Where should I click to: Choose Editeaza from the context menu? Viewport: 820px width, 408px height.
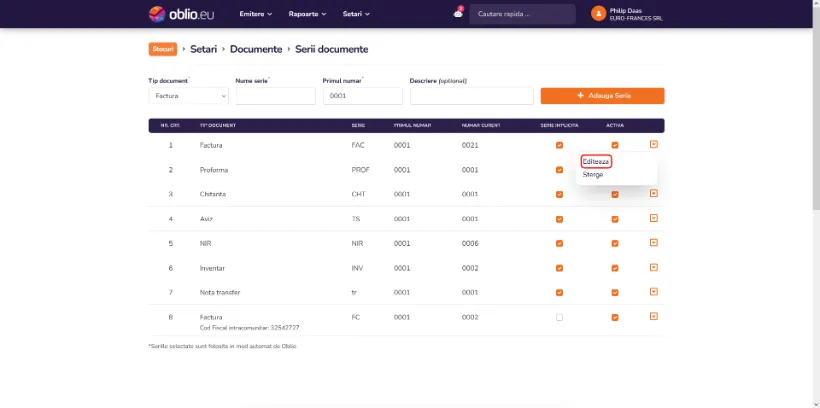click(596, 162)
